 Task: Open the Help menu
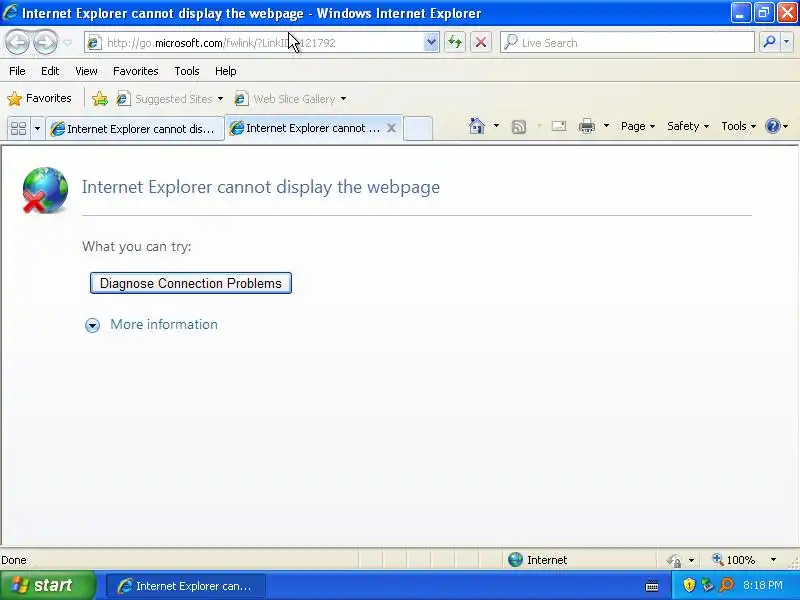point(226,71)
